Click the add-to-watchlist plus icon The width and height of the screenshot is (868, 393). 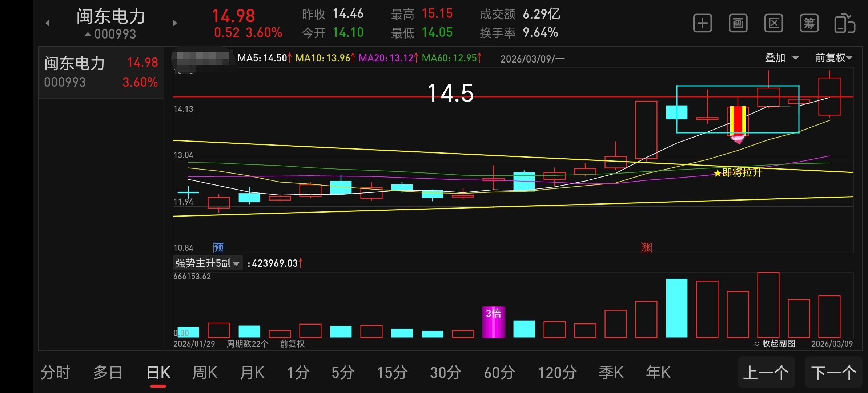point(702,24)
